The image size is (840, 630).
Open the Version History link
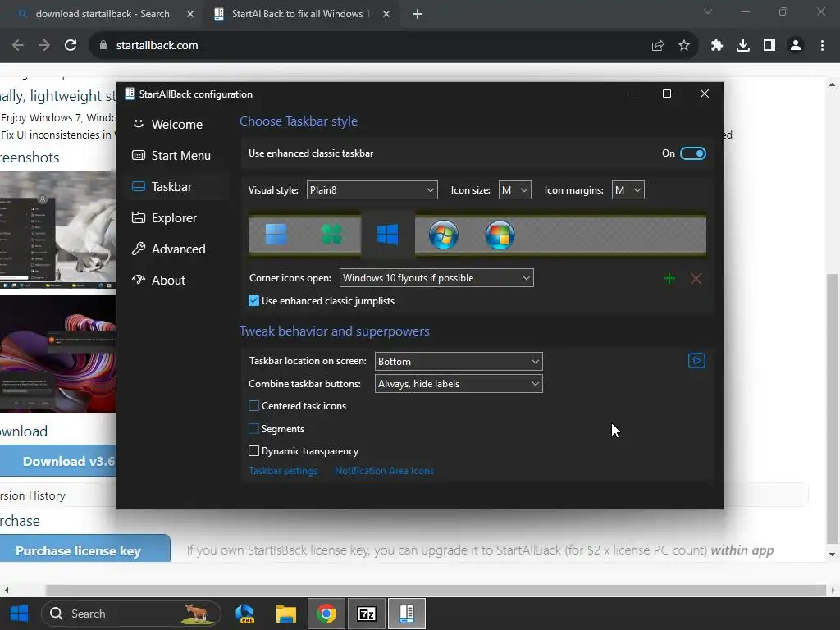coord(33,495)
